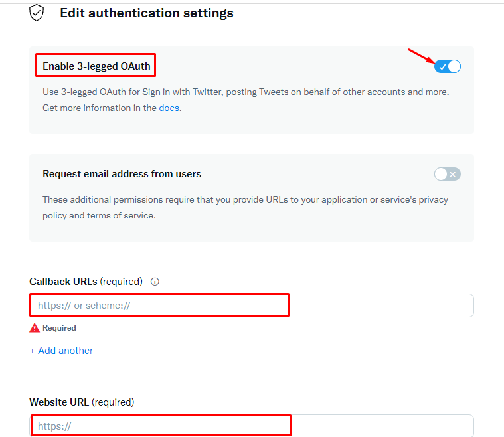Click the privacy policy permissions description text
The width and height of the screenshot is (504, 437).
point(245,207)
